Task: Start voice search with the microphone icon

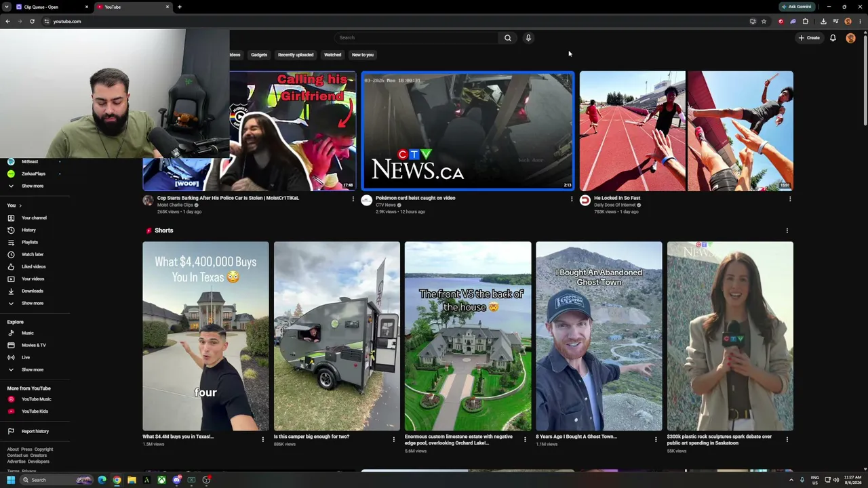Action: pos(528,38)
